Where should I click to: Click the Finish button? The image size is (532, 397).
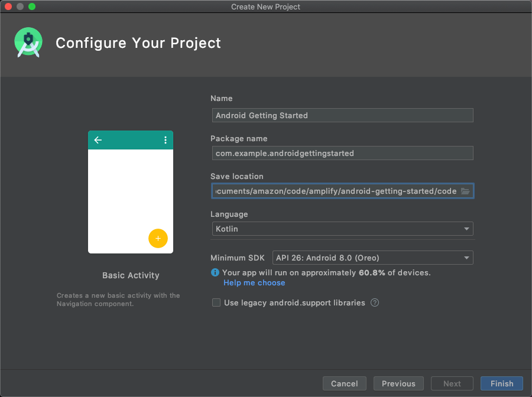pyautogui.click(x=501, y=383)
